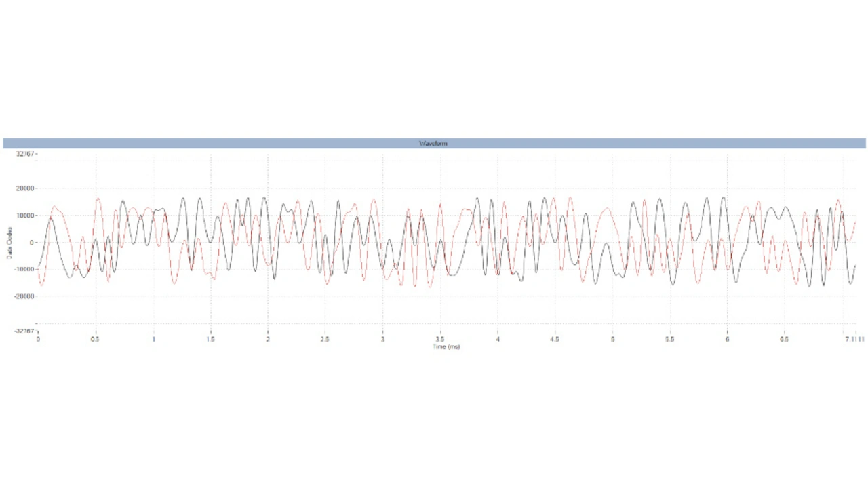Click the 4.5 ms time axis tick
Screen dimensions: 868x488
(555, 339)
